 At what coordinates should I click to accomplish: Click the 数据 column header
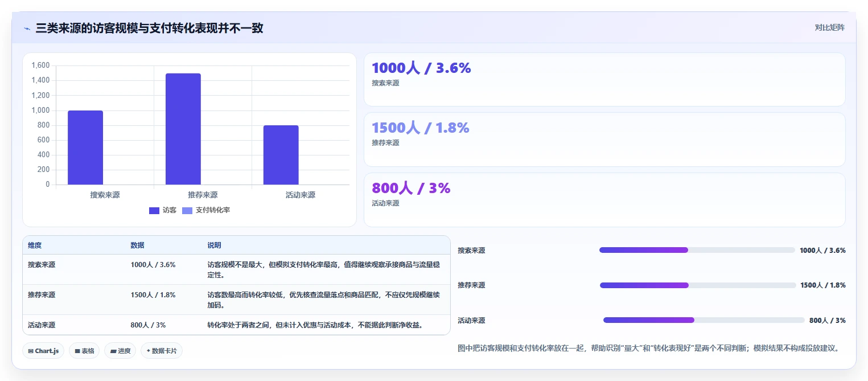(x=137, y=245)
